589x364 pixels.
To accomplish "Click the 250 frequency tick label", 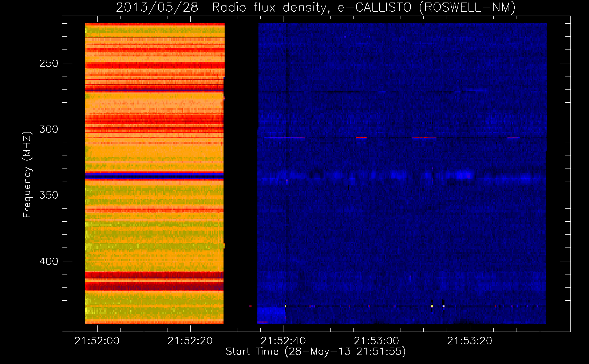I will pos(49,63).
